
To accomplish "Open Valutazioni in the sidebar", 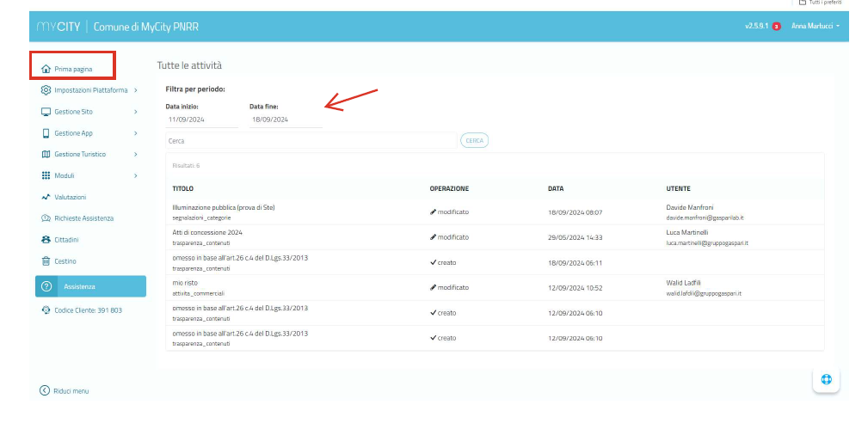I will point(70,197).
